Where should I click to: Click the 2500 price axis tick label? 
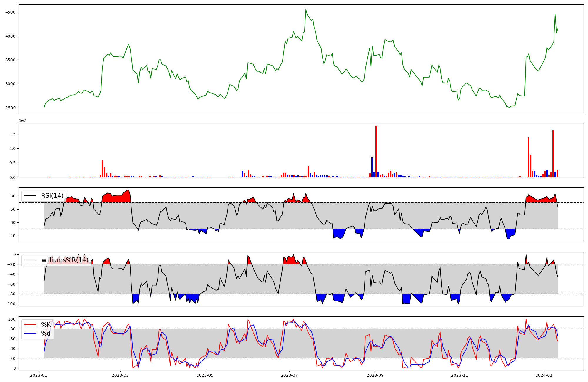pos(11,108)
